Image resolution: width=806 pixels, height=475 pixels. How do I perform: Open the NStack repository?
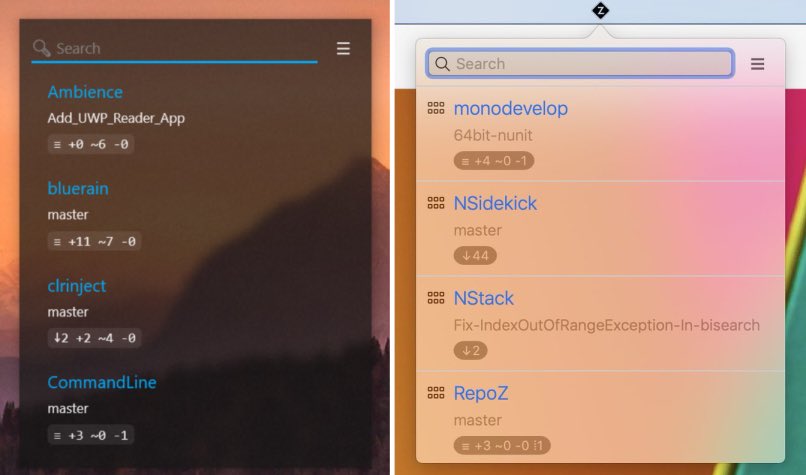(x=484, y=299)
